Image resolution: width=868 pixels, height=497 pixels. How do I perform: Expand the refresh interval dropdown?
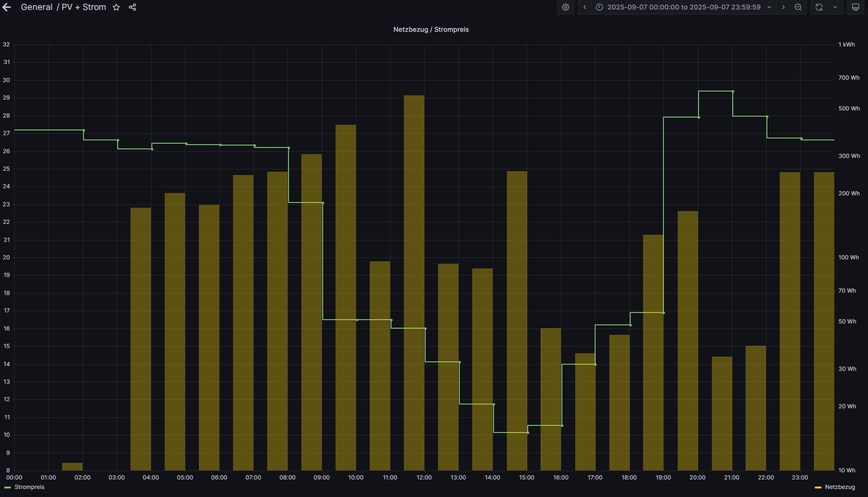pyautogui.click(x=835, y=7)
